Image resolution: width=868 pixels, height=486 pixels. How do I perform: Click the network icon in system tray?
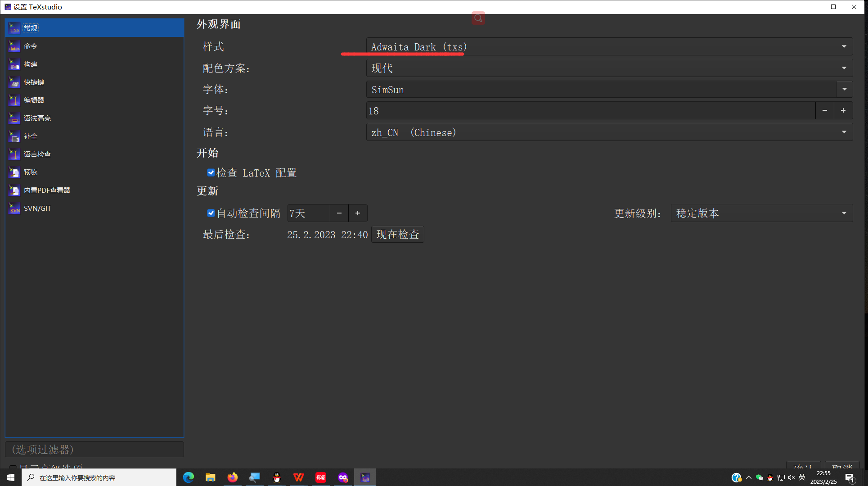(x=781, y=477)
